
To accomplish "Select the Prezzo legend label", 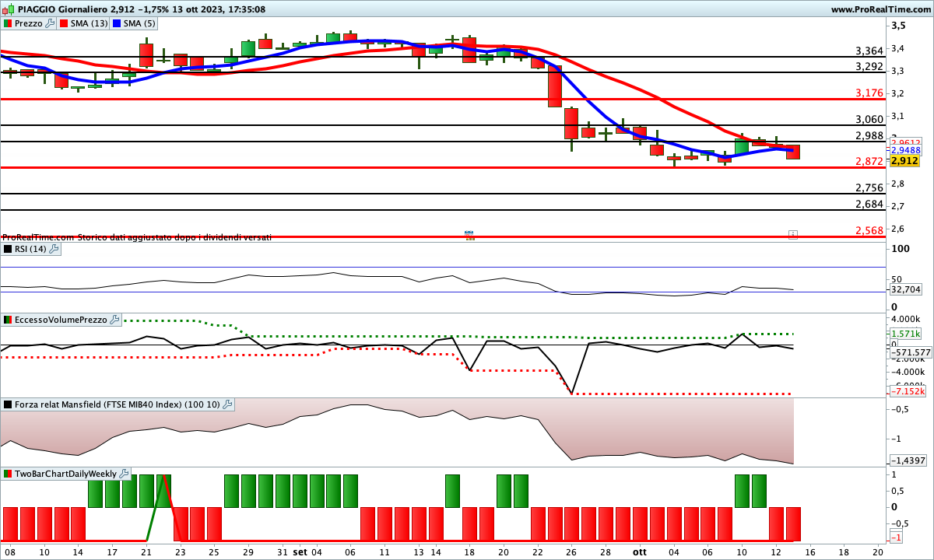I will coord(29,23).
